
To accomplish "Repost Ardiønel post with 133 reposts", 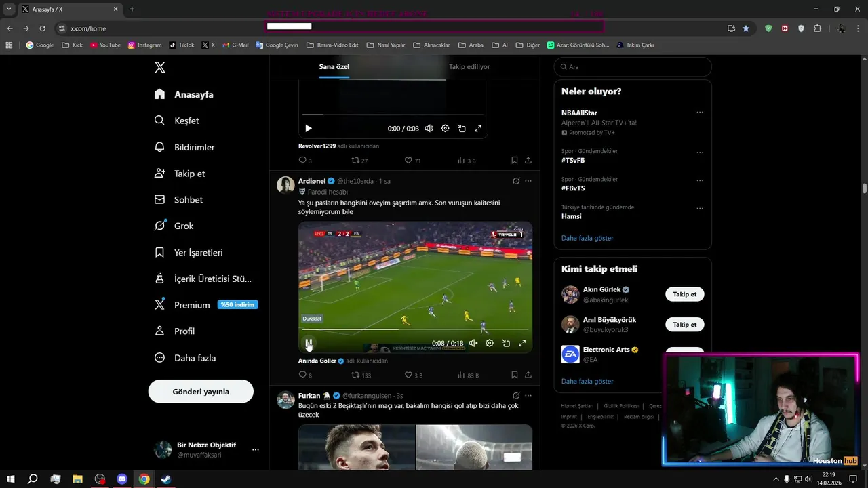I will (361, 375).
